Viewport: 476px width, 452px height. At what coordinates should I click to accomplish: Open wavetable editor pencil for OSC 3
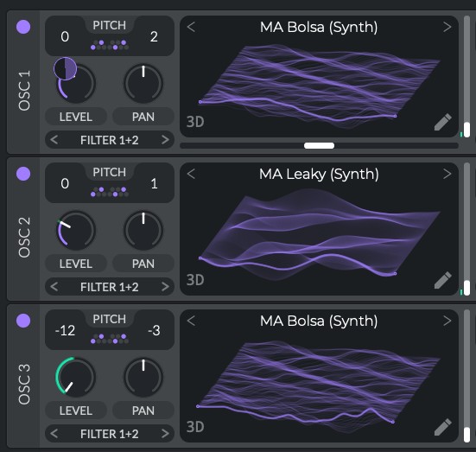[x=442, y=427]
